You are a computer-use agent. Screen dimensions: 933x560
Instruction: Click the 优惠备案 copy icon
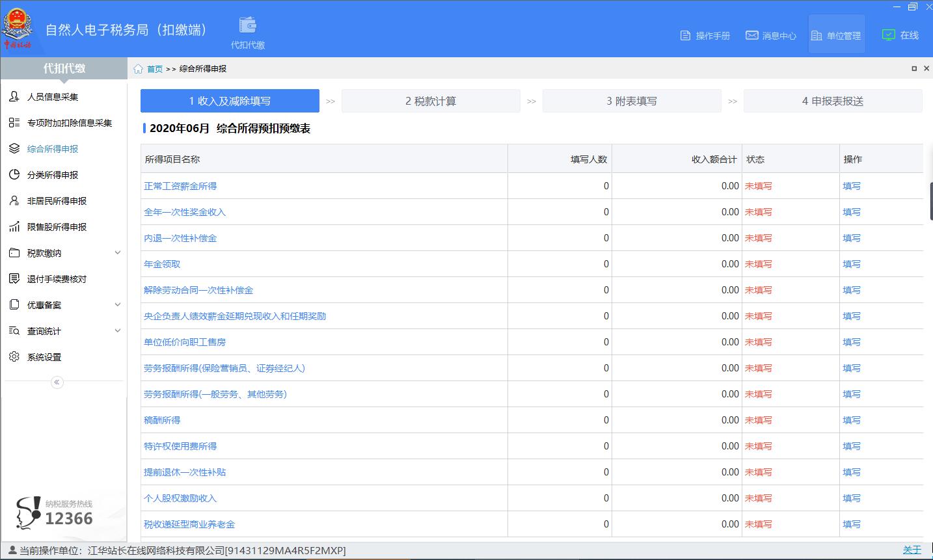(x=14, y=304)
